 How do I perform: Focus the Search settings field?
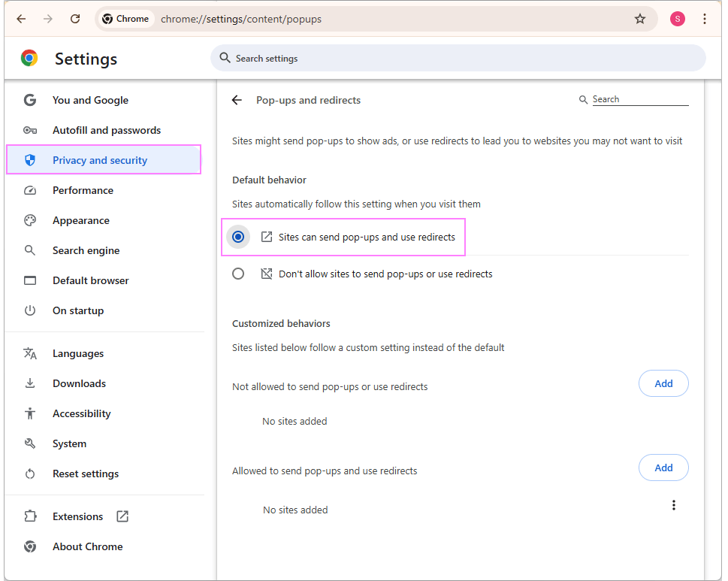pos(458,58)
